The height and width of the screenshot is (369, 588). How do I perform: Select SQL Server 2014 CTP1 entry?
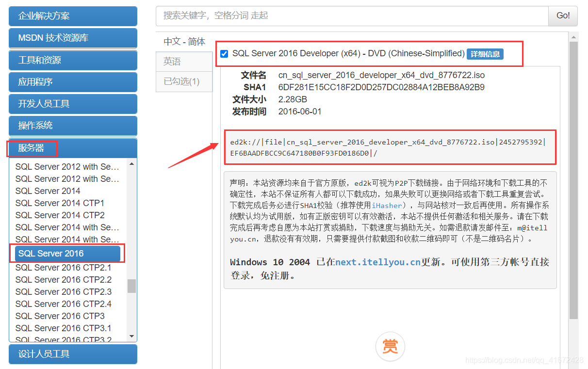pos(60,203)
